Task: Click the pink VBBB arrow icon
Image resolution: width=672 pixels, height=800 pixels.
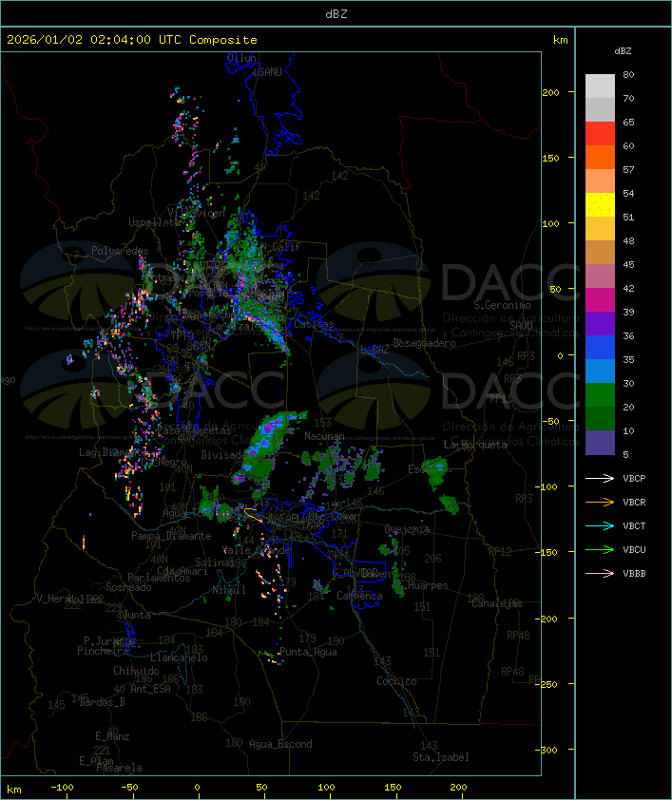Action: 600,573
